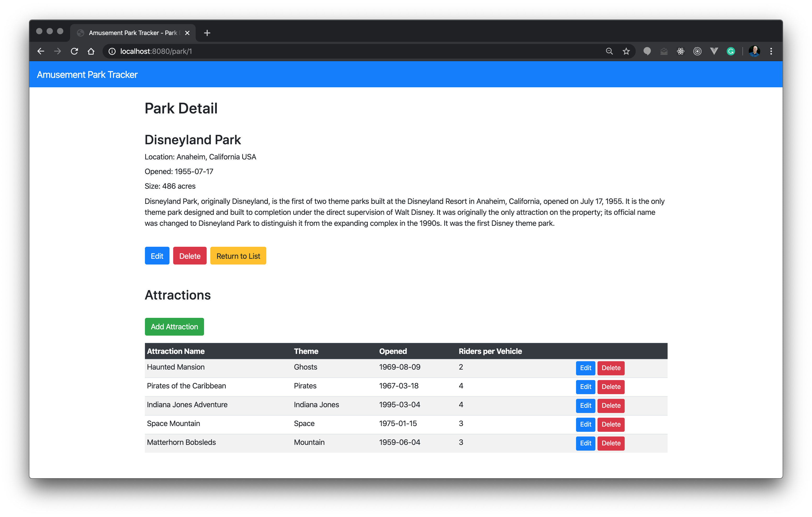
Task: Open the speech bubble extension icon
Action: click(647, 51)
